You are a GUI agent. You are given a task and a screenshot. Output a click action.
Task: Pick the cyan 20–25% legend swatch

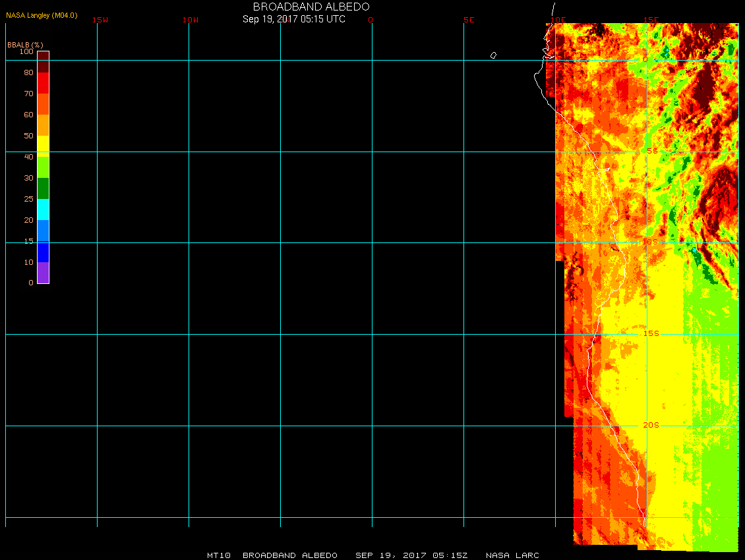[43, 210]
